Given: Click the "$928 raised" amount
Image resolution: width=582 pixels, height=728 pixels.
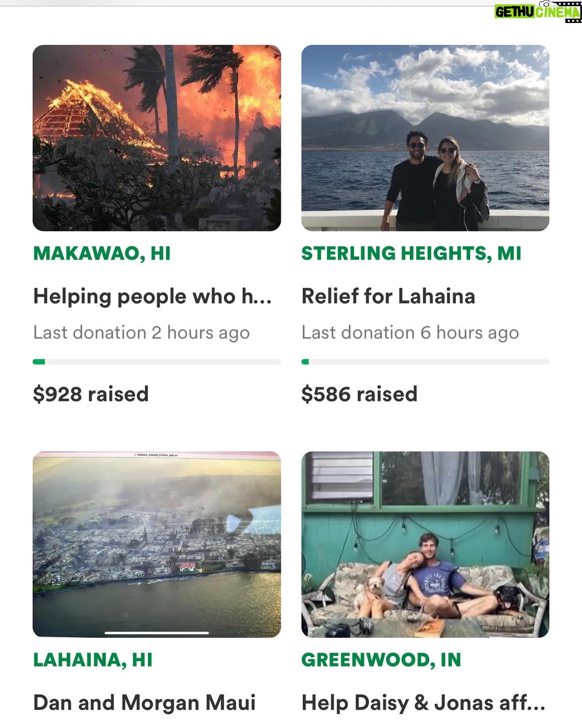Looking at the screenshot, I should point(91,394).
